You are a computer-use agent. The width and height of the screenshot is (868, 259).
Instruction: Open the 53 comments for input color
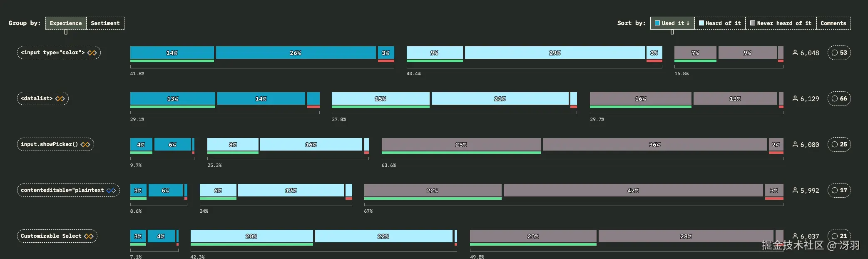pos(839,53)
